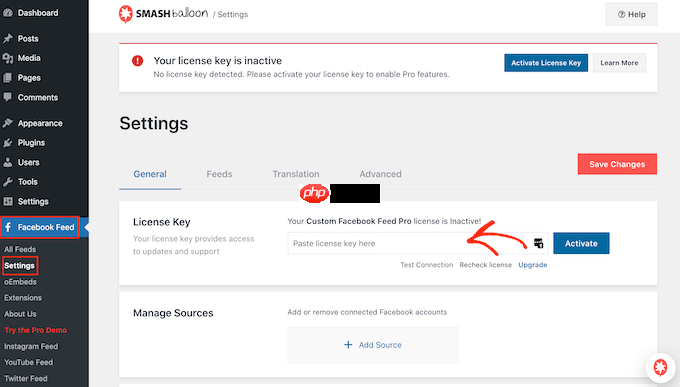Go to All Feeds submenu
Image resolution: width=680 pixels, height=387 pixels.
point(20,249)
